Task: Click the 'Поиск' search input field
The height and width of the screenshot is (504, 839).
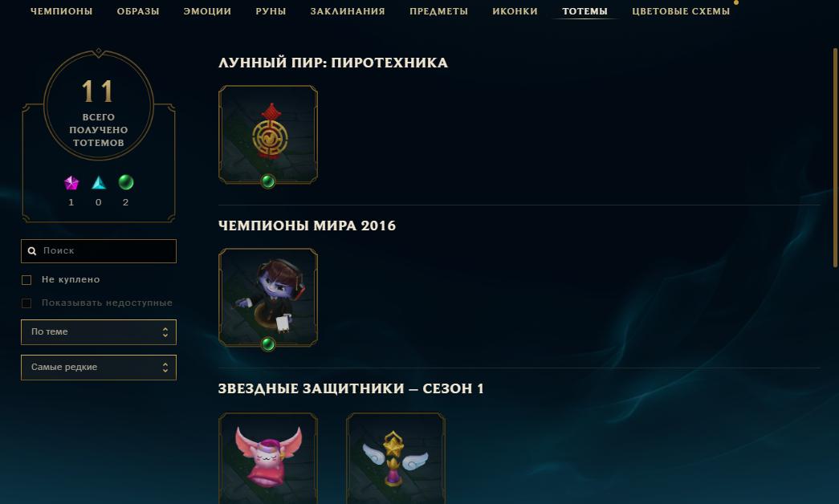Action: pyautogui.click(x=99, y=251)
